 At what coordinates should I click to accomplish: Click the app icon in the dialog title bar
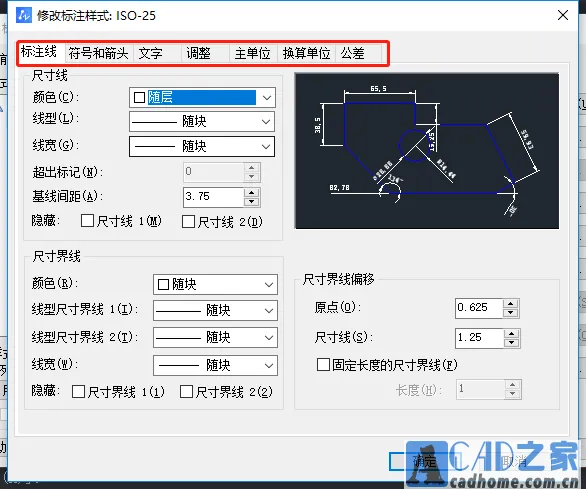click(x=24, y=15)
